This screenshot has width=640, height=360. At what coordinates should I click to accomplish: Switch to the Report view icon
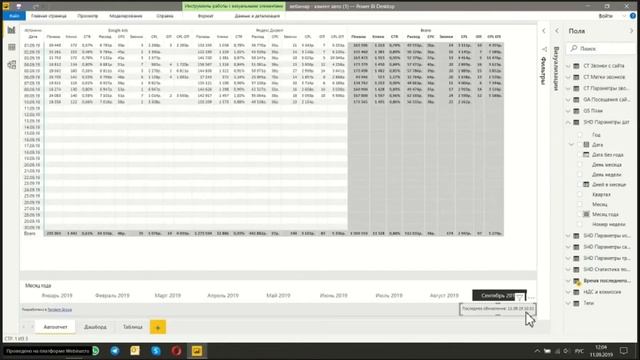point(11,30)
